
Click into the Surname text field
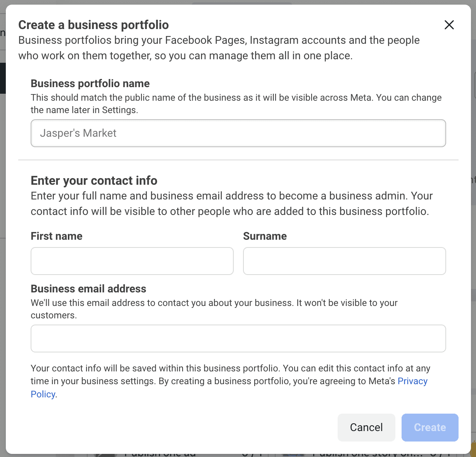click(x=344, y=261)
